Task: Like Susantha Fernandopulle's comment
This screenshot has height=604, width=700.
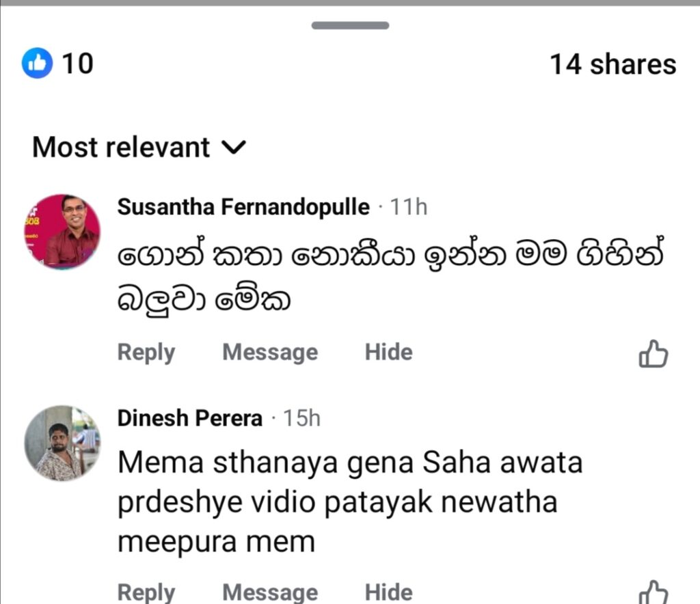Action: click(x=653, y=354)
